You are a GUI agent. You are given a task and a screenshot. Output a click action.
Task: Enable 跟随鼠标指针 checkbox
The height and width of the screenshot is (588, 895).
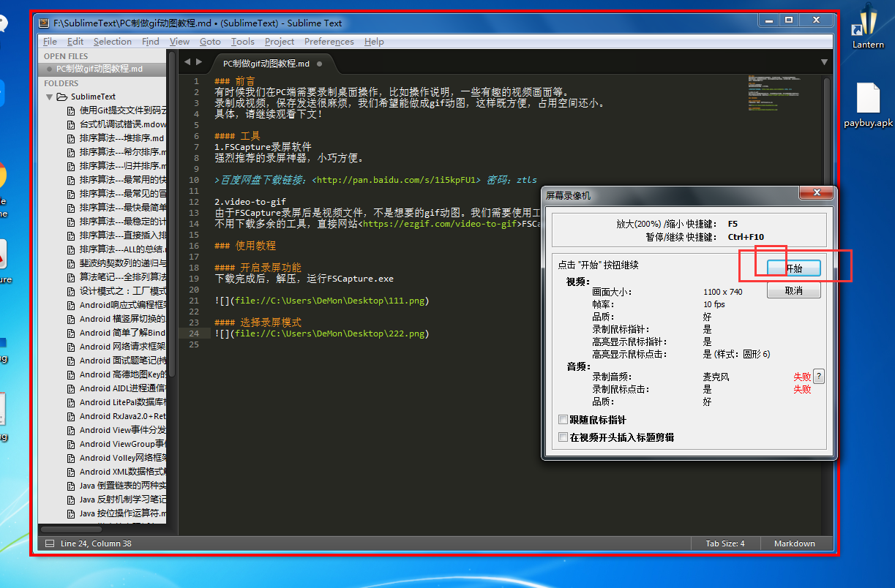click(x=563, y=420)
